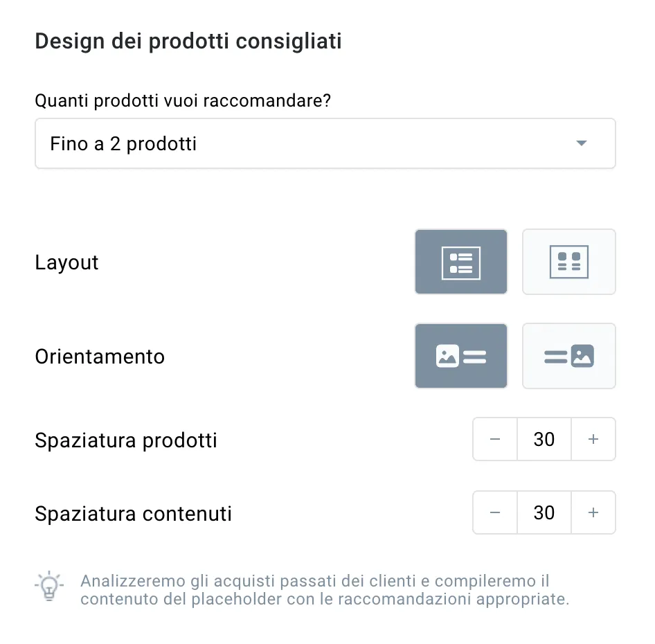Decrease Spaziatura contenuti with minus
655x644 pixels.
(x=495, y=512)
